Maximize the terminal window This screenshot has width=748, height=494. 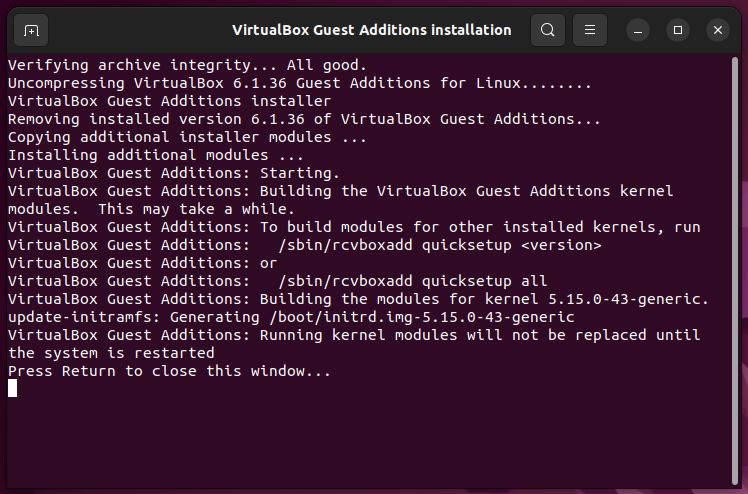pos(678,30)
